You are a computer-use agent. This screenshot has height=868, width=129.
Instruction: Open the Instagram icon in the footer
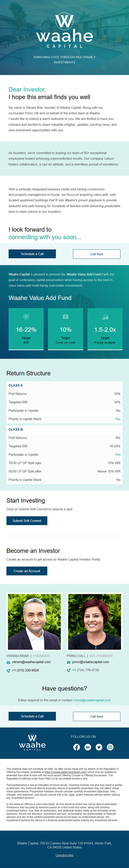[110, 747]
